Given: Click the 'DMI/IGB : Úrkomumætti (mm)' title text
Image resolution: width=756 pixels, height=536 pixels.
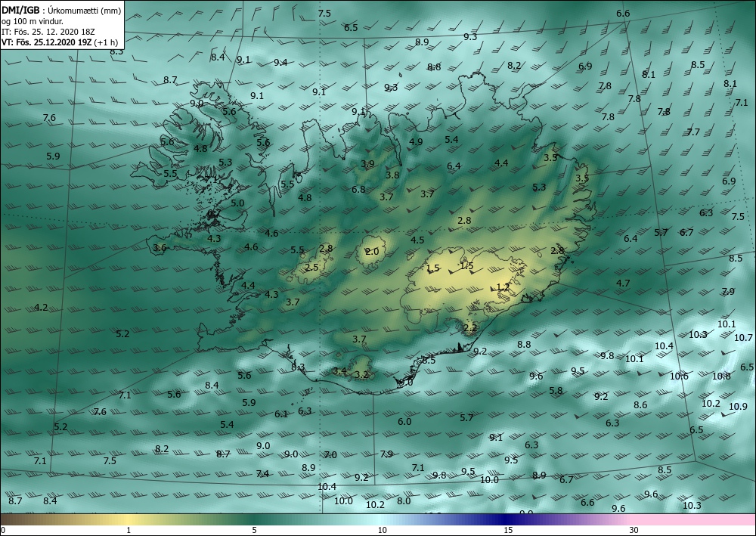Looking at the screenshot, I should point(60,10).
